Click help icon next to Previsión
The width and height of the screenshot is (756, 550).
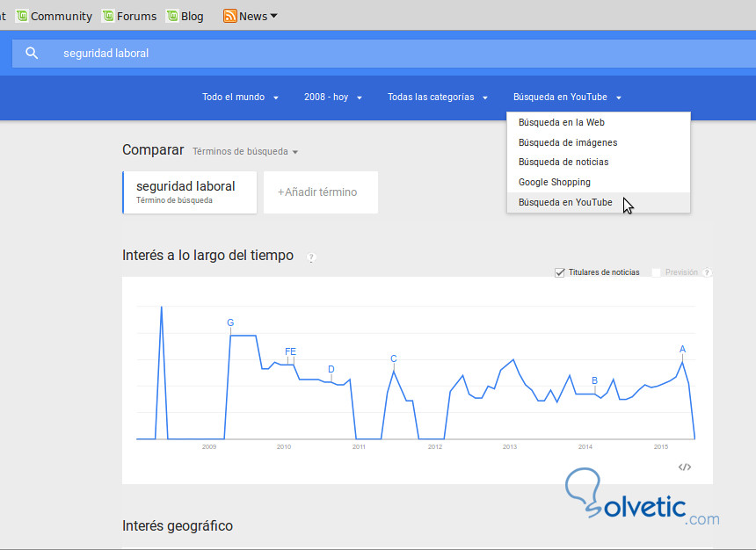707,272
